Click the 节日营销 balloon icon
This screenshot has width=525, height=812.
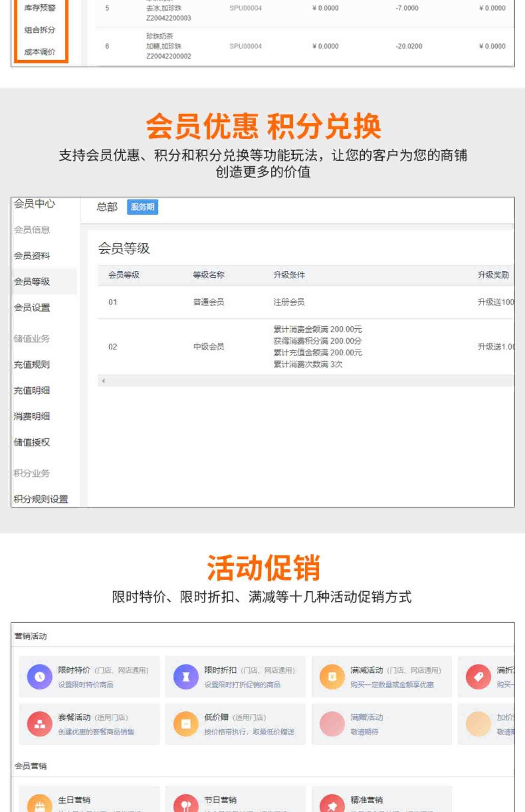click(x=186, y=803)
